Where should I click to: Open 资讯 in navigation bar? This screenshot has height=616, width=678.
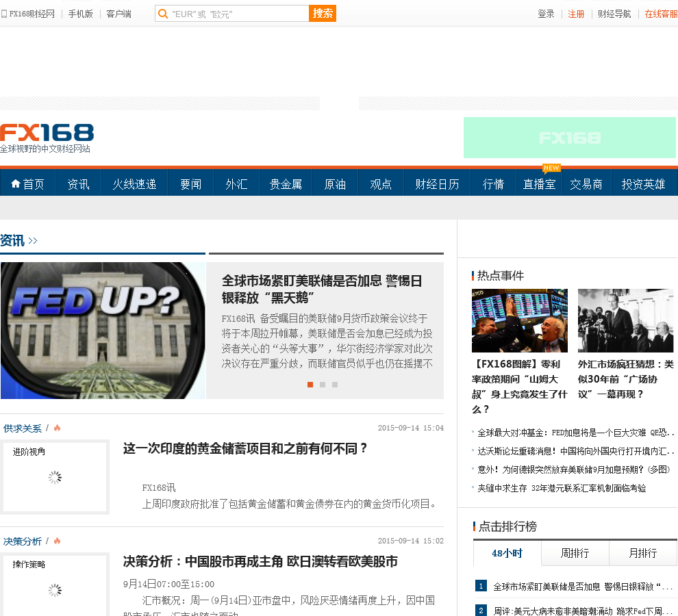tap(78, 184)
